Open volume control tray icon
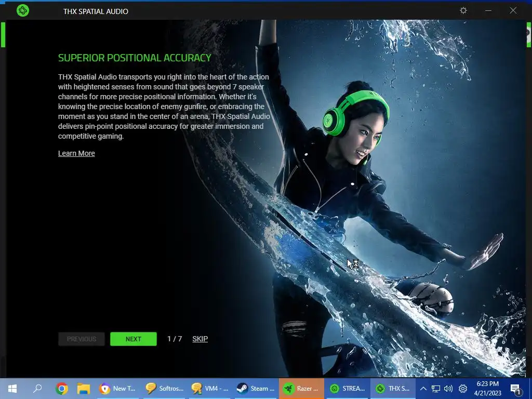This screenshot has height=399, width=532. (448, 389)
